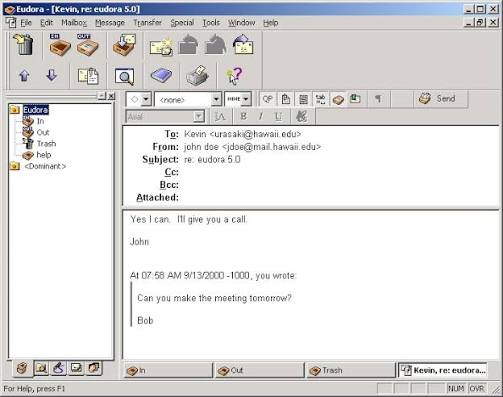Select the Trash mailbox in tree
503x397 pixels.
click(46, 144)
